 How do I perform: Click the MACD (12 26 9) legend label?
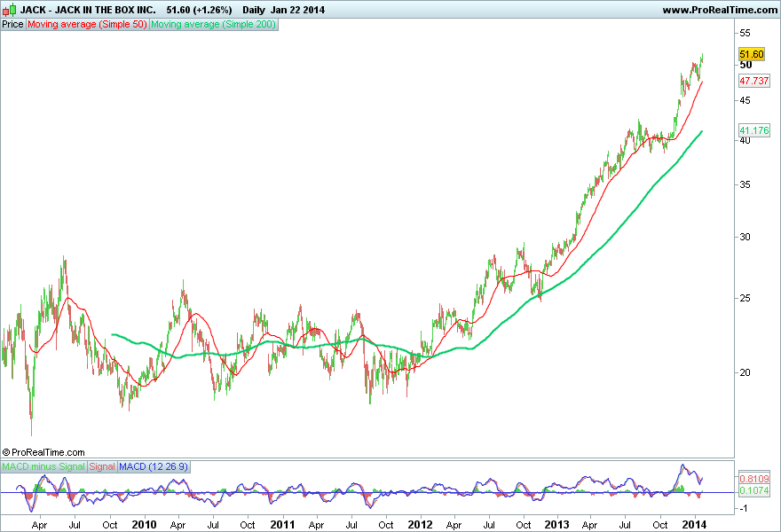click(x=154, y=466)
